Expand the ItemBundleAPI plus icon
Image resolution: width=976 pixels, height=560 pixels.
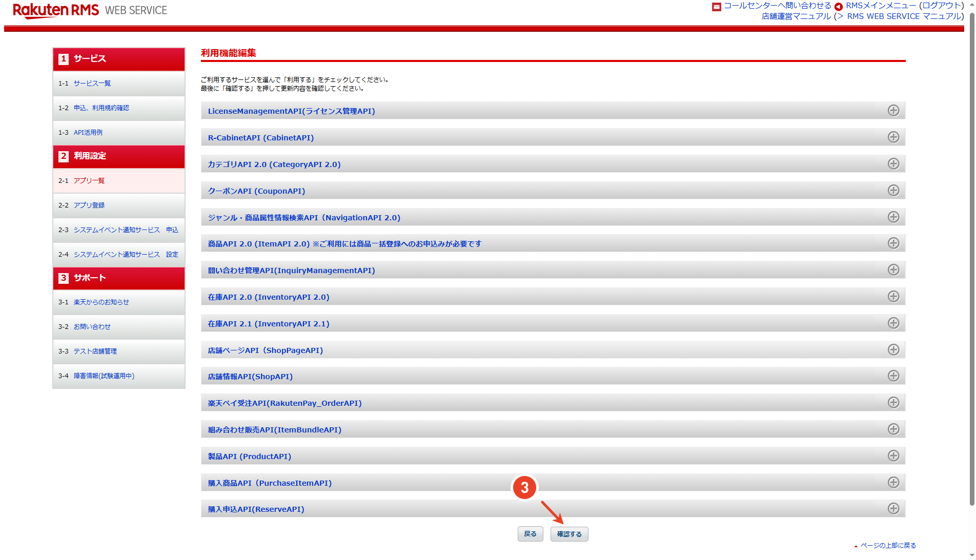893,429
